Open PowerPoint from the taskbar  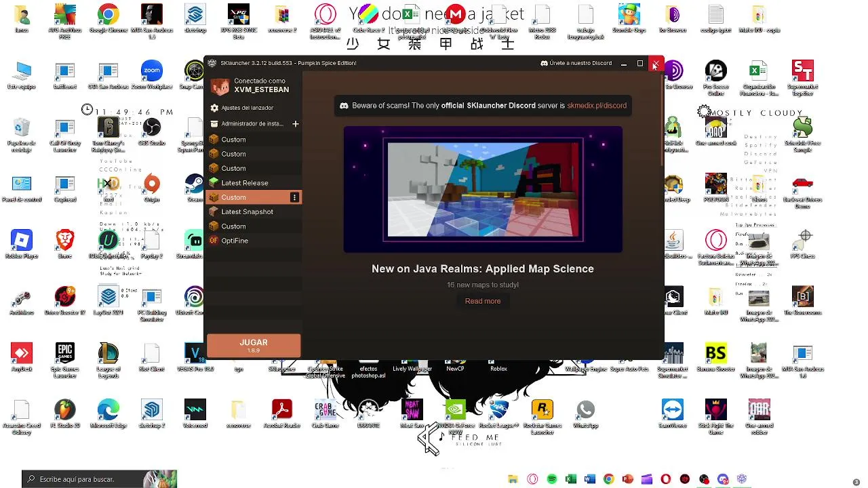pos(627,479)
